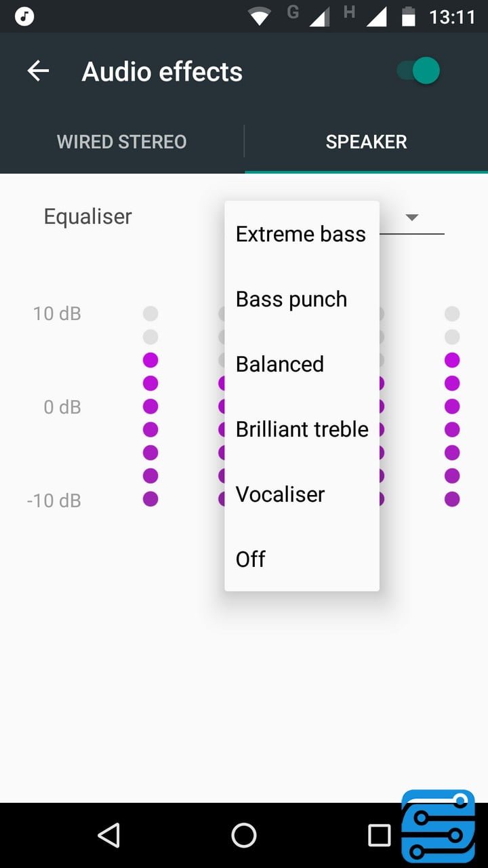This screenshot has height=868, width=488.
Task: Tap the battery status icon
Action: (x=408, y=16)
